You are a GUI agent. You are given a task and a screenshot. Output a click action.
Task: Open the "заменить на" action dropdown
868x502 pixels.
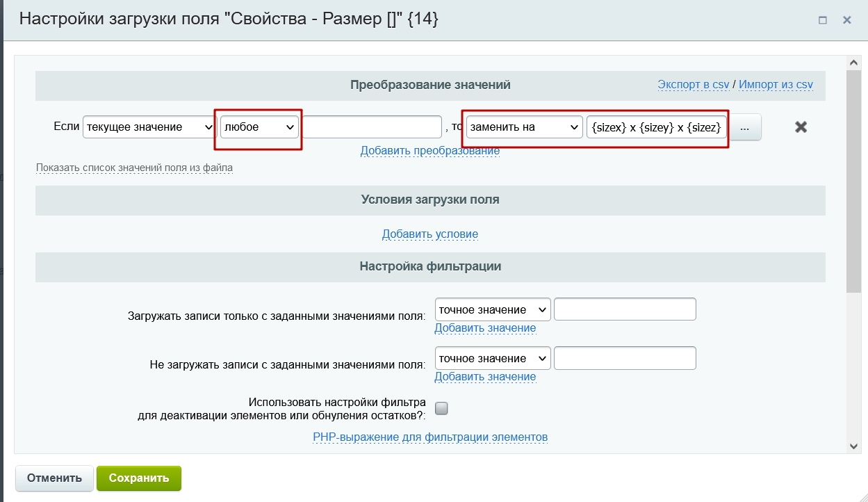(x=525, y=127)
